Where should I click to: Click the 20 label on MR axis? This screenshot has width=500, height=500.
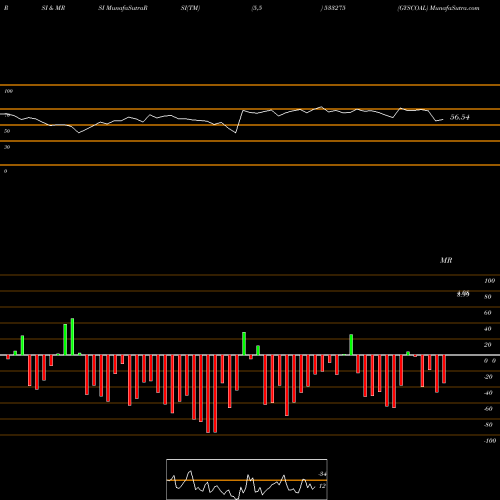(488, 345)
